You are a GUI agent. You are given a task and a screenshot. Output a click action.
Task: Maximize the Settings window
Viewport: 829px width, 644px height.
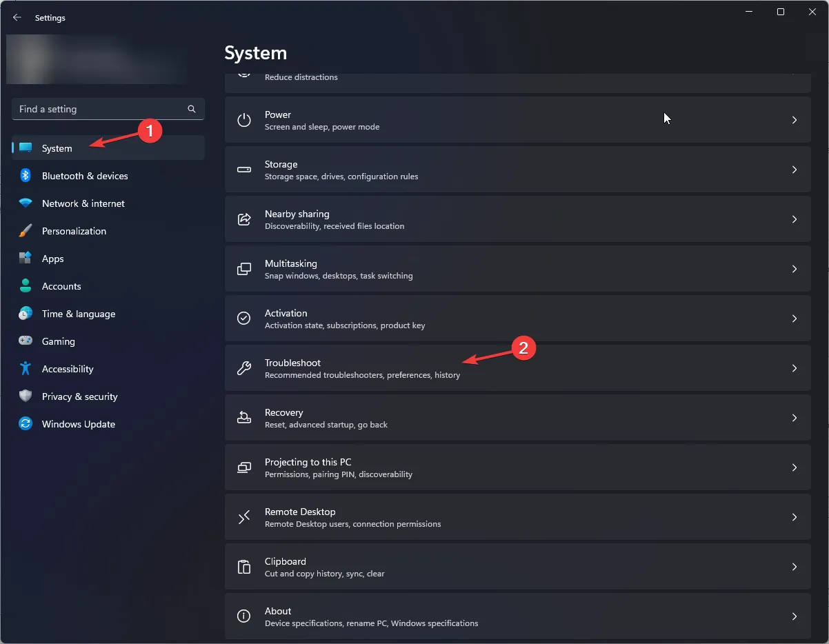pyautogui.click(x=780, y=12)
